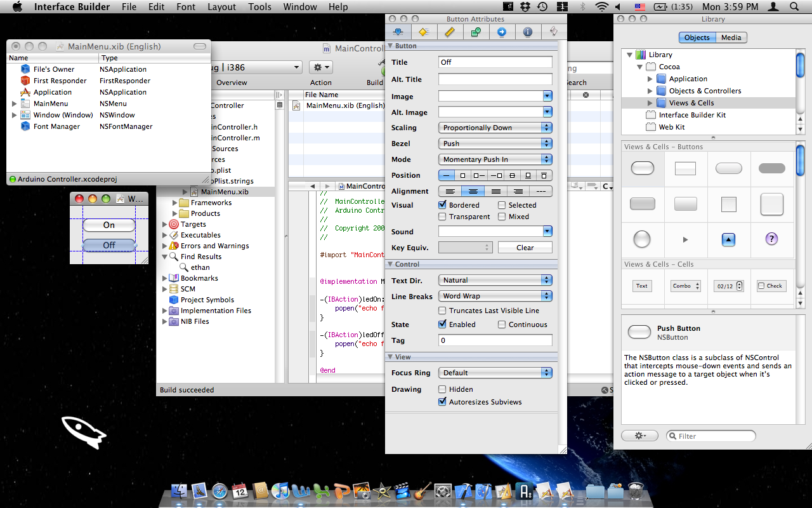Click the Clear key equivalent button
Viewport: 812px width, 508px height.
point(525,248)
